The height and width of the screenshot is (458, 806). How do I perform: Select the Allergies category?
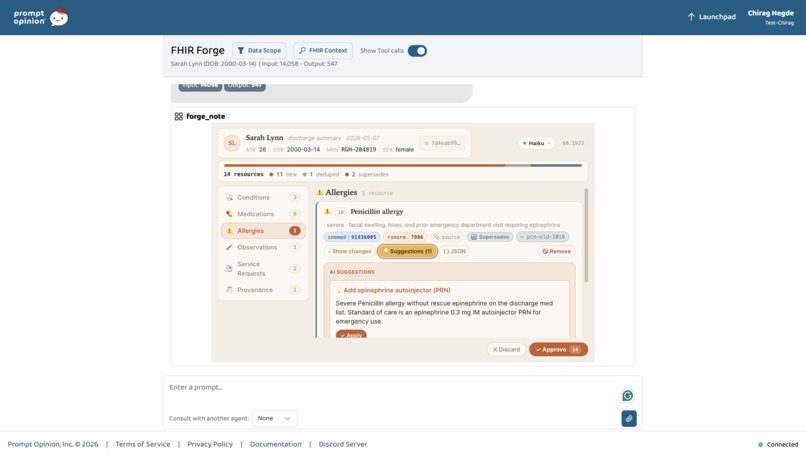[x=263, y=231]
